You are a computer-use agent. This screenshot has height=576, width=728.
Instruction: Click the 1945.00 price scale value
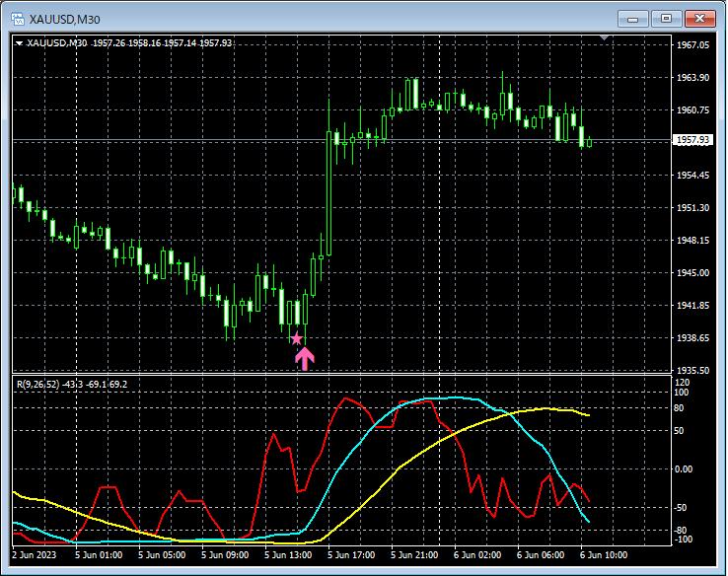coord(692,273)
